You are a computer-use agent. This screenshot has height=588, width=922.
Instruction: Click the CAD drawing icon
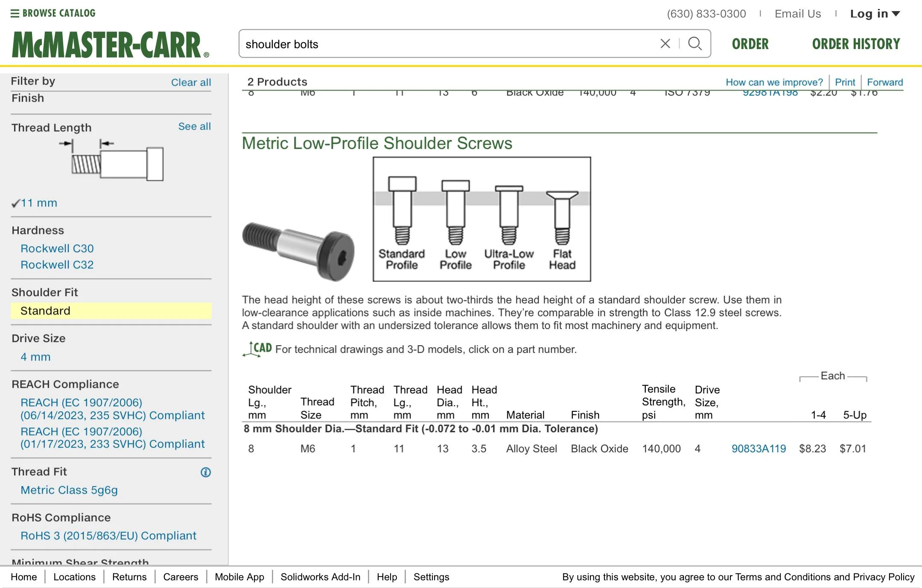click(257, 349)
